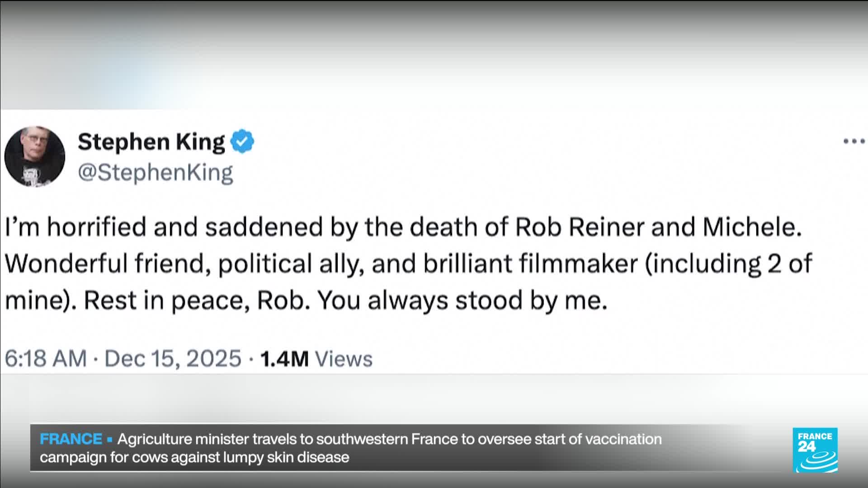Click the 6:18 AM timestamp
Screen dimensions: 868x488
pos(46,359)
